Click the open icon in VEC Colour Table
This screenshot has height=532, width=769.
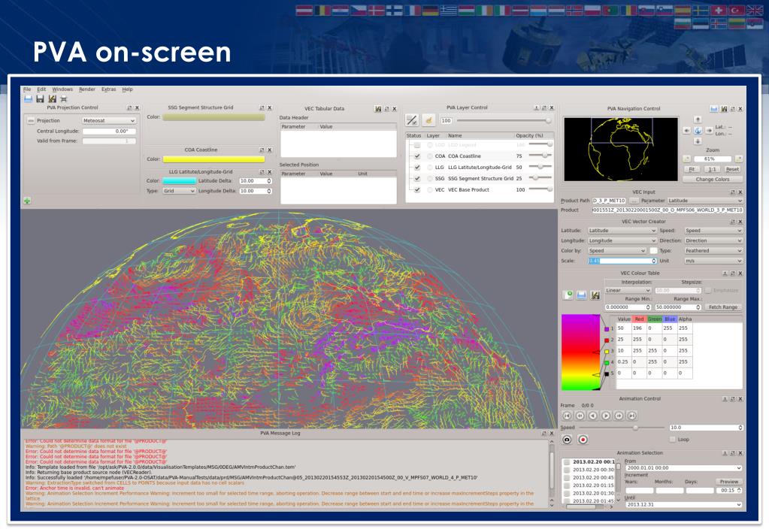pos(582,295)
